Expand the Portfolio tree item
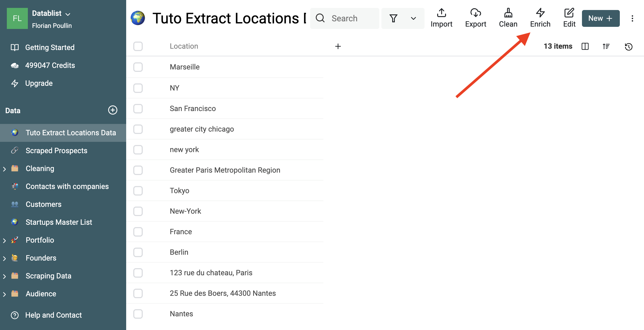 click(x=4, y=240)
